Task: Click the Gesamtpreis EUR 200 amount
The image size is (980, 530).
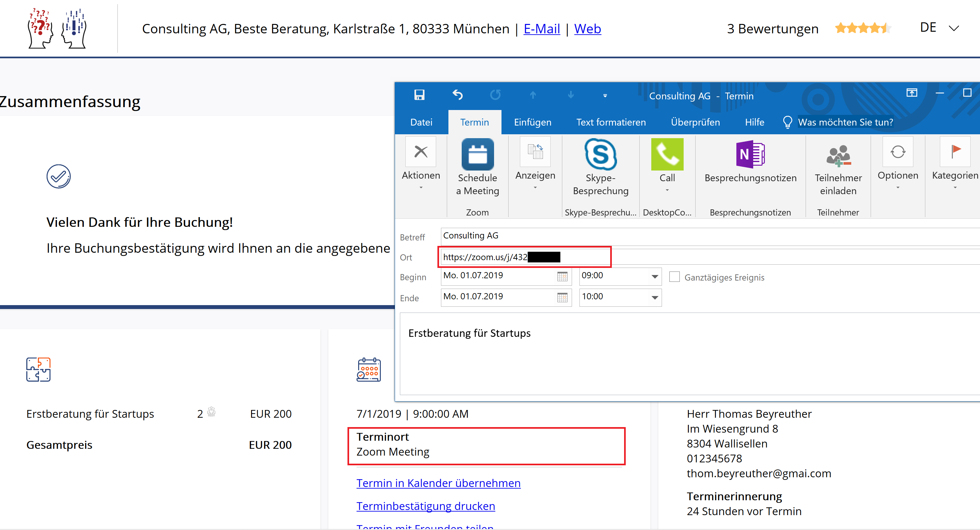Action: coord(270,445)
